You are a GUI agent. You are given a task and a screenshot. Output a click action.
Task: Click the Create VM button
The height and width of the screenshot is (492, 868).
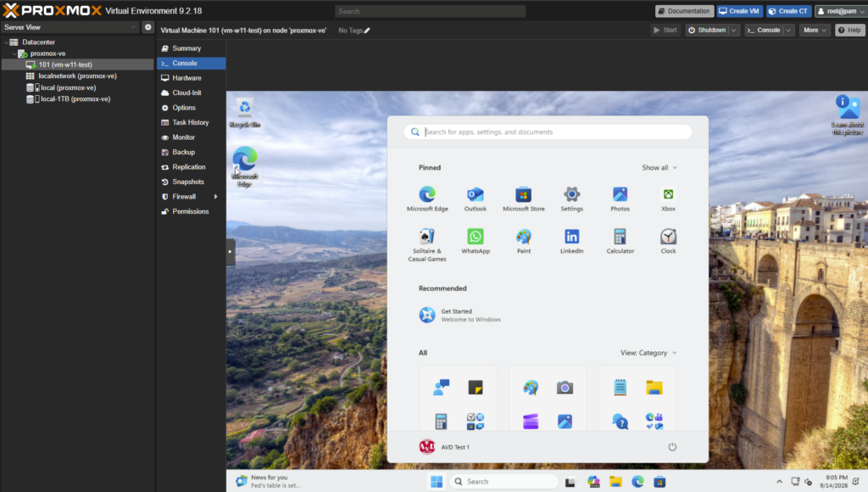tap(739, 11)
